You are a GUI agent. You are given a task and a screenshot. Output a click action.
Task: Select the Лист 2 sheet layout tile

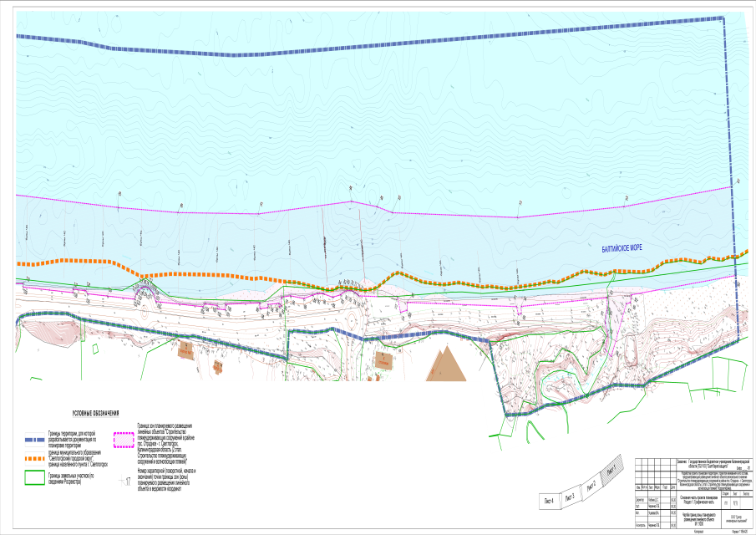(591, 485)
